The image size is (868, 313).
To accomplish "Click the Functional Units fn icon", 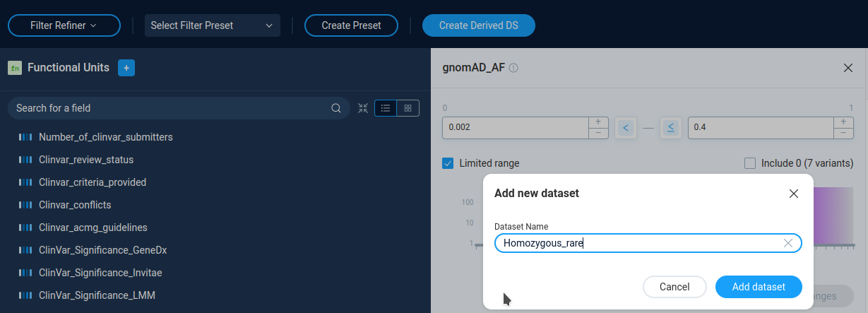I will [15, 68].
